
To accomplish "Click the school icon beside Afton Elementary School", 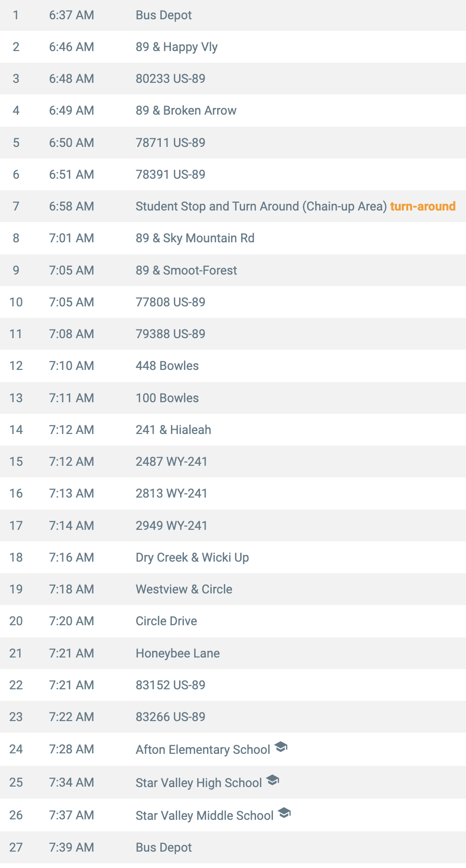I will [281, 747].
